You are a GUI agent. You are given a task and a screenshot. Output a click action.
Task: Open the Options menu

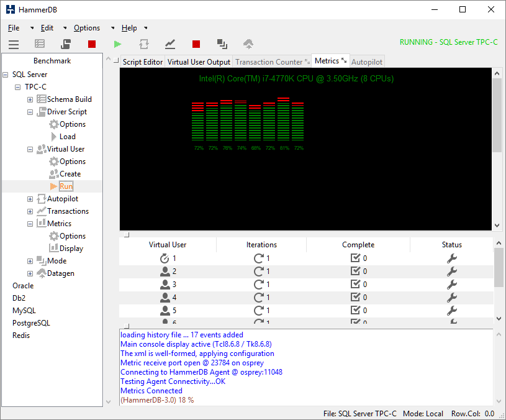[87, 28]
